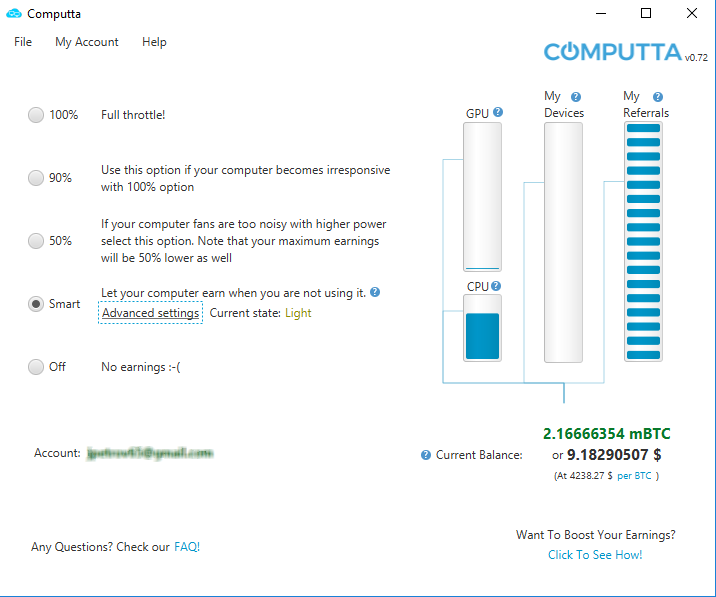Click the GPU help question mark icon
Image resolution: width=716 pixels, height=597 pixels.
click(x=498, y=112)
